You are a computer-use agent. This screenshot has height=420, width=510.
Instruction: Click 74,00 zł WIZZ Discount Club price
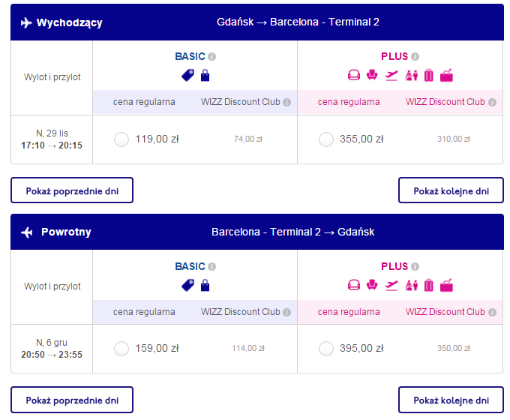(247, 139)
